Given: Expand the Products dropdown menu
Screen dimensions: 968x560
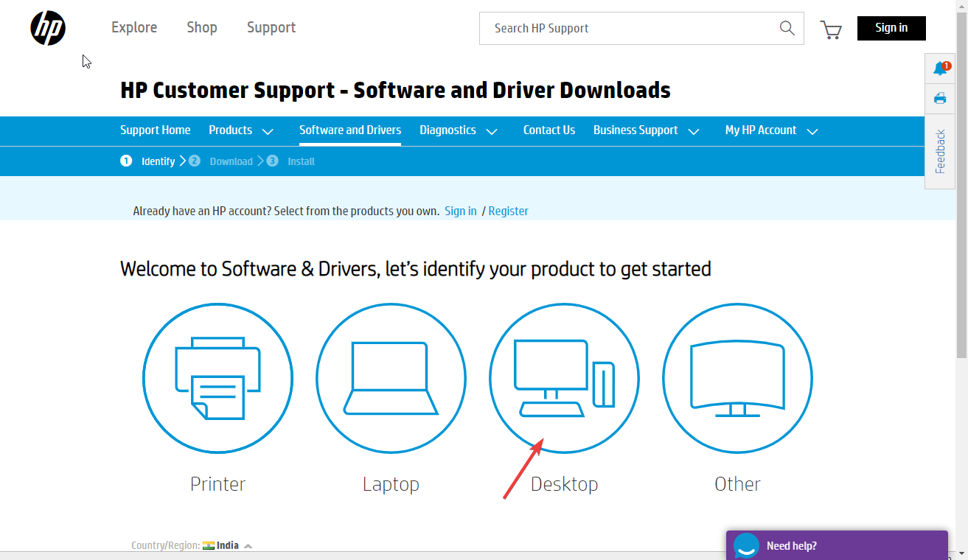Looking at the screenshot, I should (241, 130).
